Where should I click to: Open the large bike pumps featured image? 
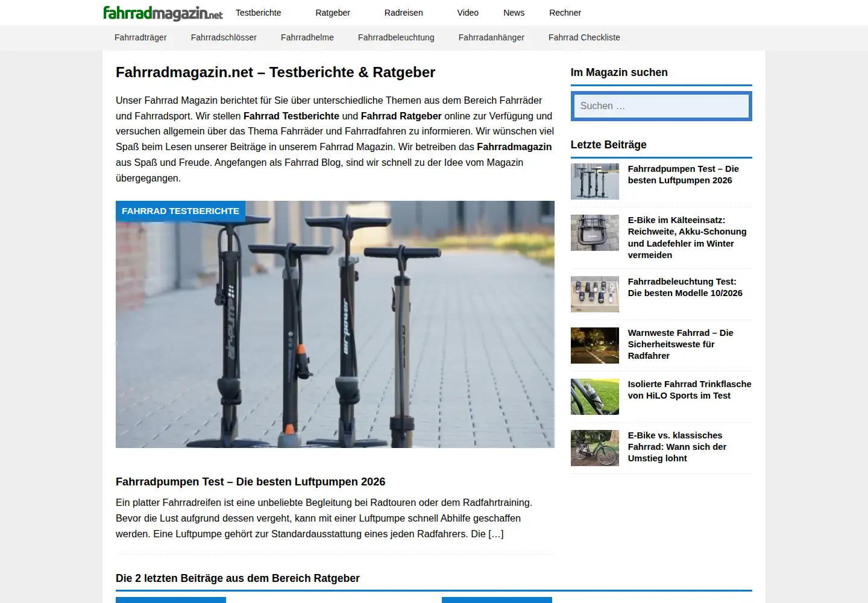(335, 324)
